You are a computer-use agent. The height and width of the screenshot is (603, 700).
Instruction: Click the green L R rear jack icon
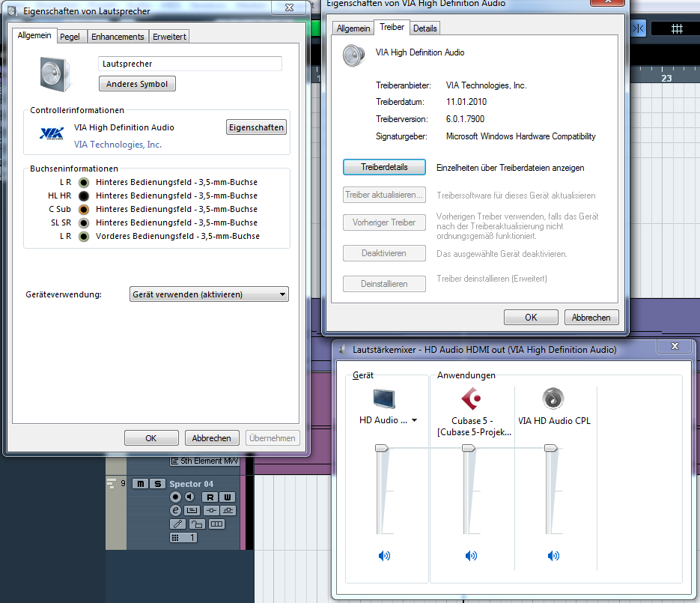pos(84,182)
